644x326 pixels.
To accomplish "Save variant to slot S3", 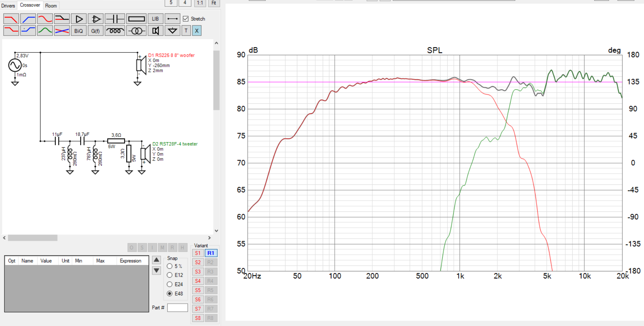I will click(x=198, y=272).
